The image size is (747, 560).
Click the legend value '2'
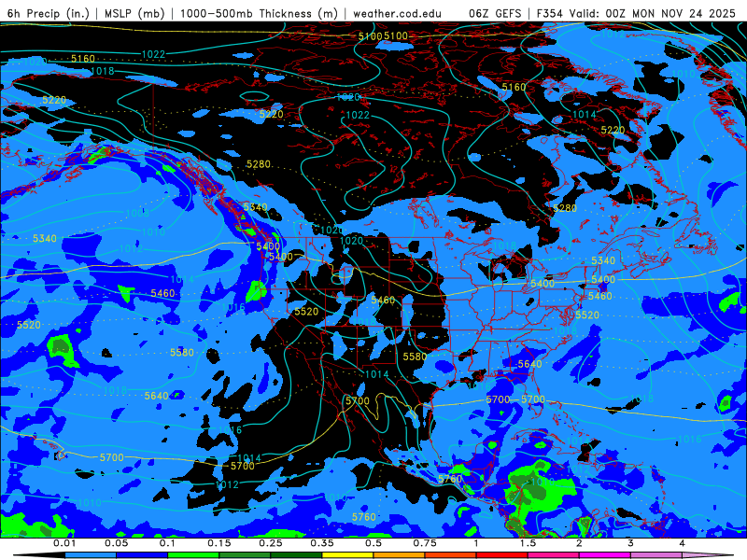click(579, 543)
